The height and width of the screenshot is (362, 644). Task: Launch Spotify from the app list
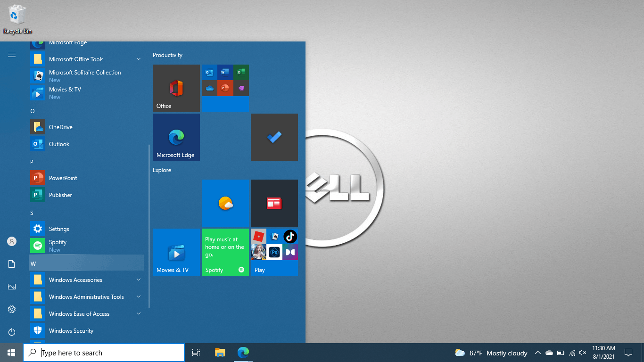86,246
